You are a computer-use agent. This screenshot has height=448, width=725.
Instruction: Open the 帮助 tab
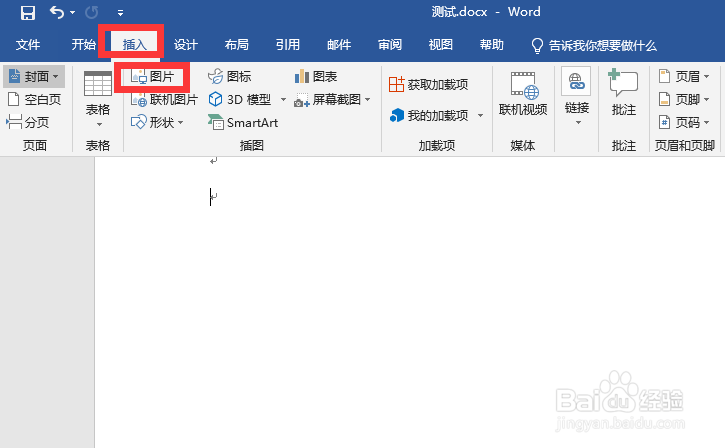tap(492, 45)
